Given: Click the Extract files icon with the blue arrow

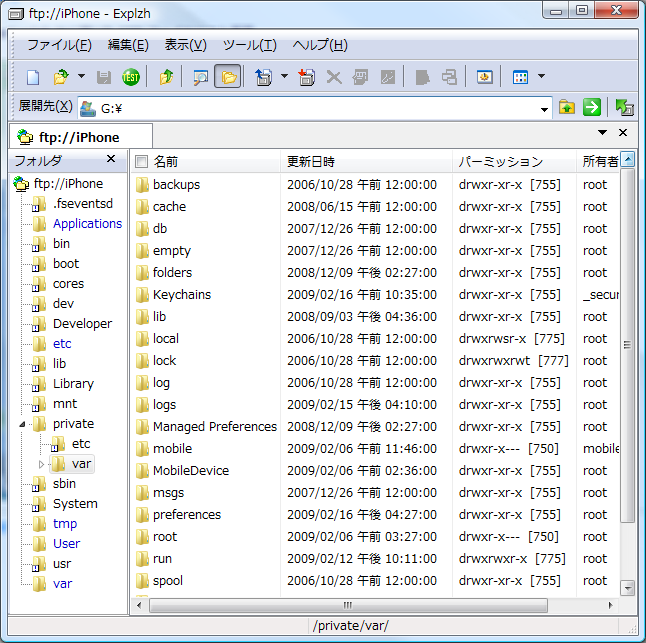Looking at the screenshot, I should 263,77.
